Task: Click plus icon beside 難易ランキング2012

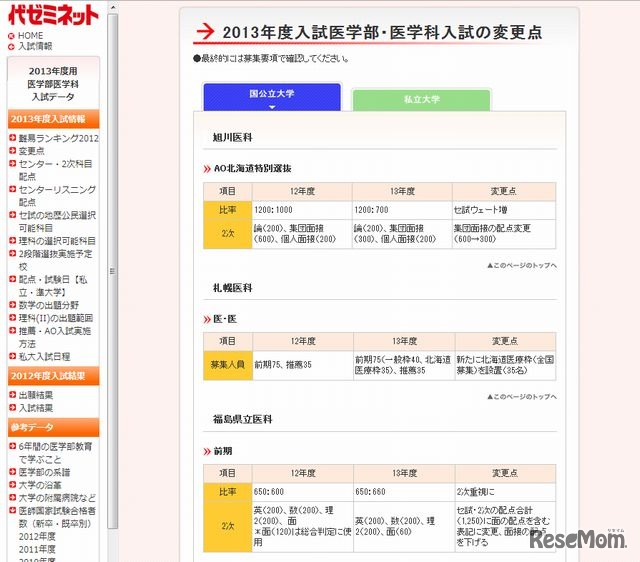Action: (13, 138)
